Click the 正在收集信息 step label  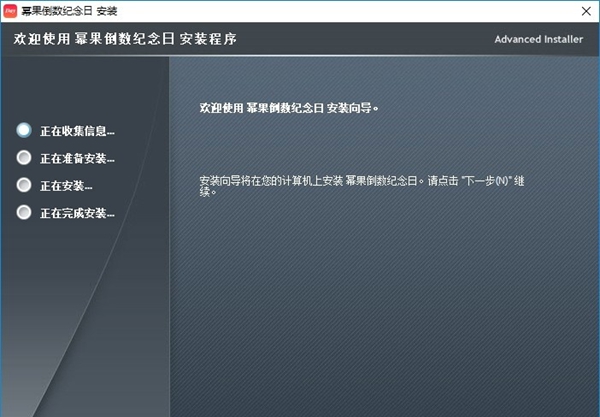77,131
